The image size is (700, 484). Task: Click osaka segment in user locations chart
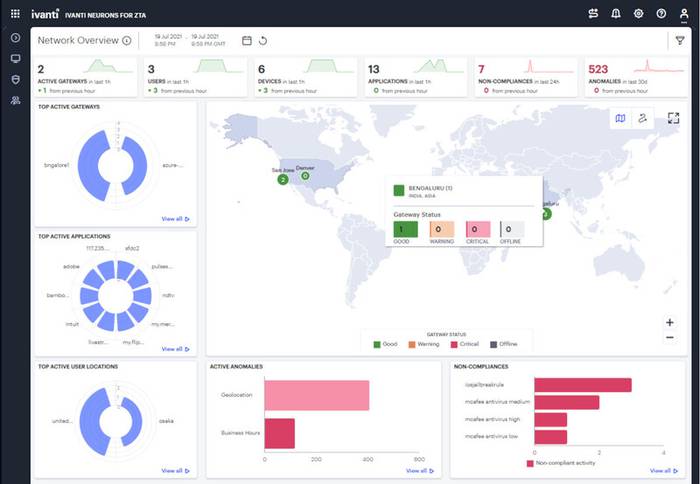[x=134, y=421]
